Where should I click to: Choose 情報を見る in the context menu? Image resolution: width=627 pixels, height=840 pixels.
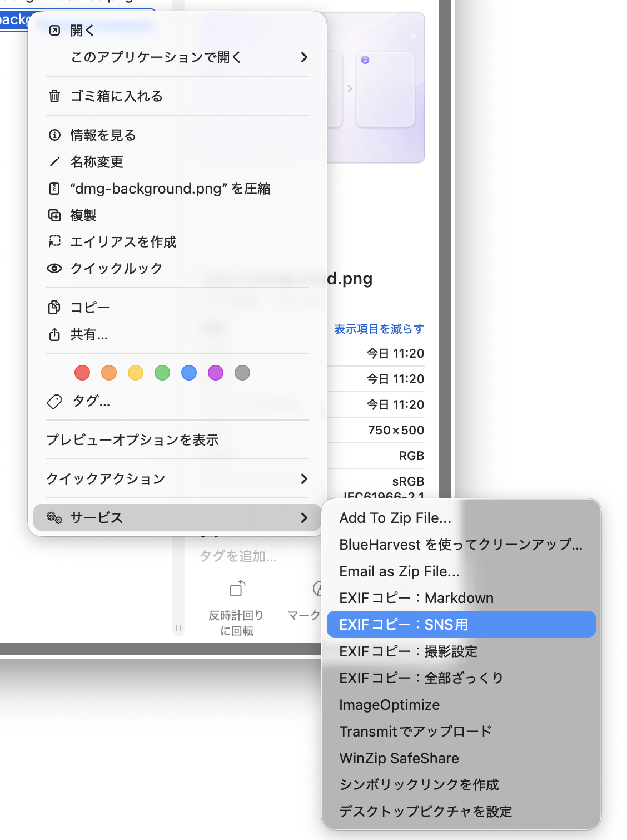coord(177,135)
